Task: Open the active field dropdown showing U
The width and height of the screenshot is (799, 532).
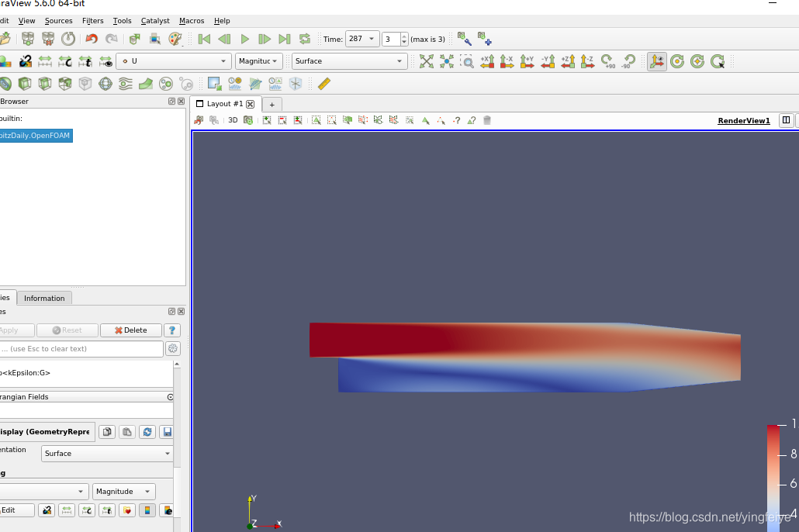Action: coord(174,60)
